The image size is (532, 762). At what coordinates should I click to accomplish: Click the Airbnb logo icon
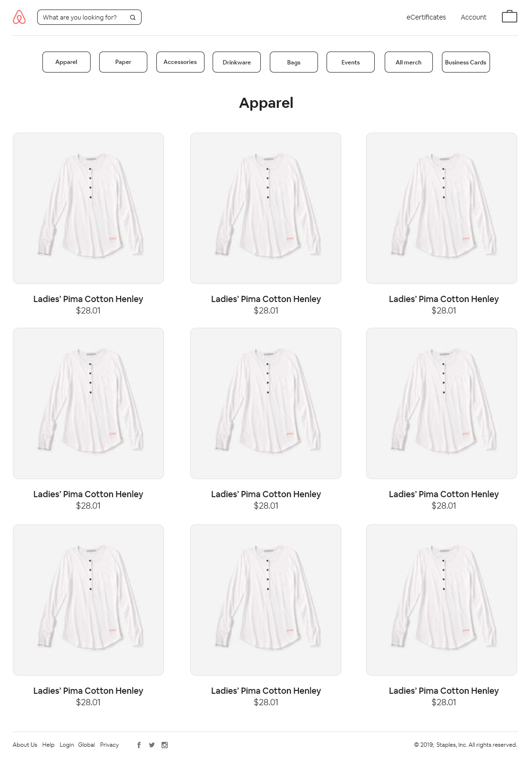19,17
